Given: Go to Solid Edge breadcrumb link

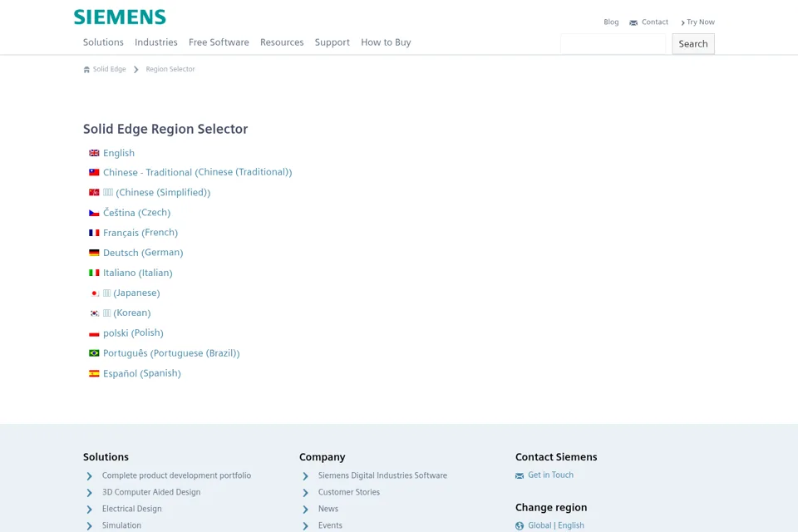Looking at the screenshot, I should [109, 69].
